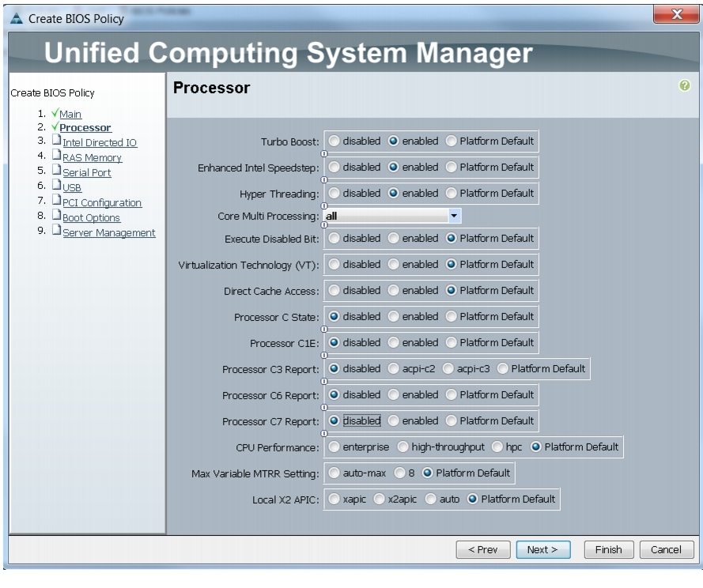703x588 pixels.
Task: Click the page icon beside USB step
Action: (56, 185)
